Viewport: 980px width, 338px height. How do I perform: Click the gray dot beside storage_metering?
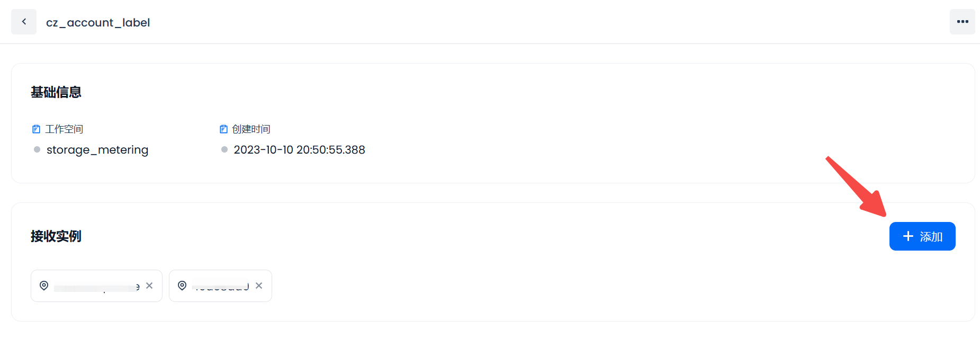tap(37, 149)
